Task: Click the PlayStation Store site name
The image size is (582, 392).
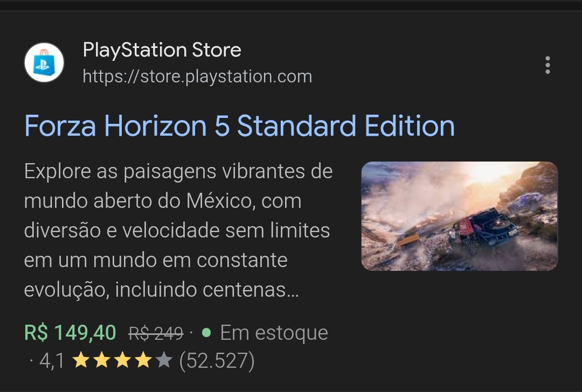Action: point(162,50)
